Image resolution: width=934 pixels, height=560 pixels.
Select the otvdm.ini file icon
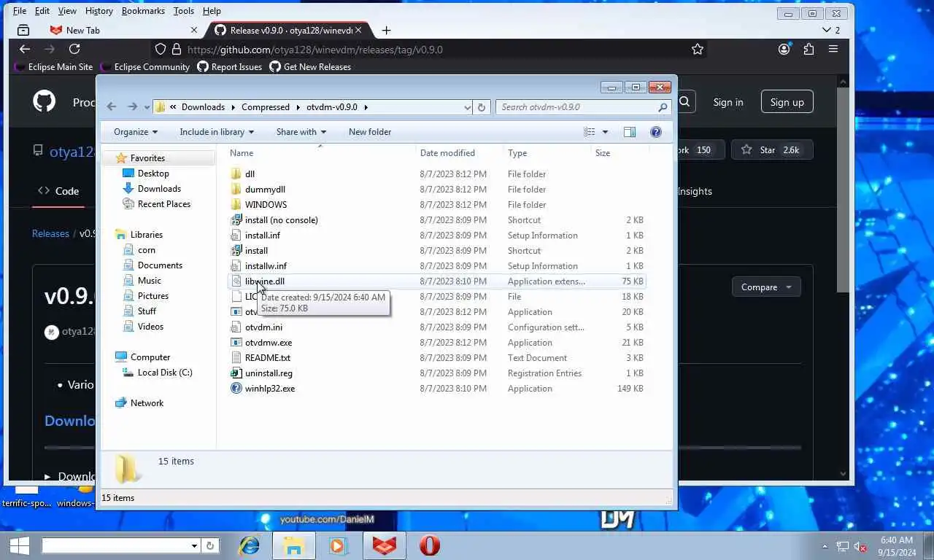coord(236,327)
